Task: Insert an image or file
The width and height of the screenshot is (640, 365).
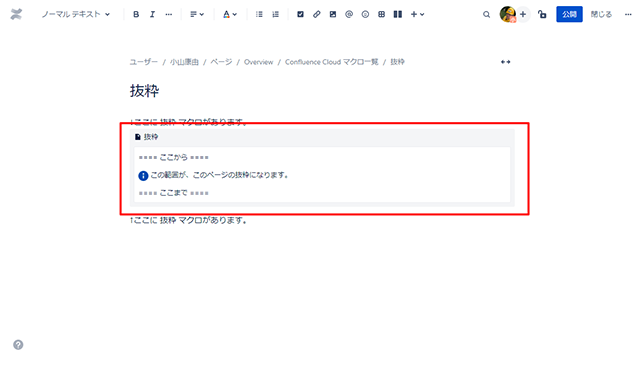Action: [x=333, y=14]
